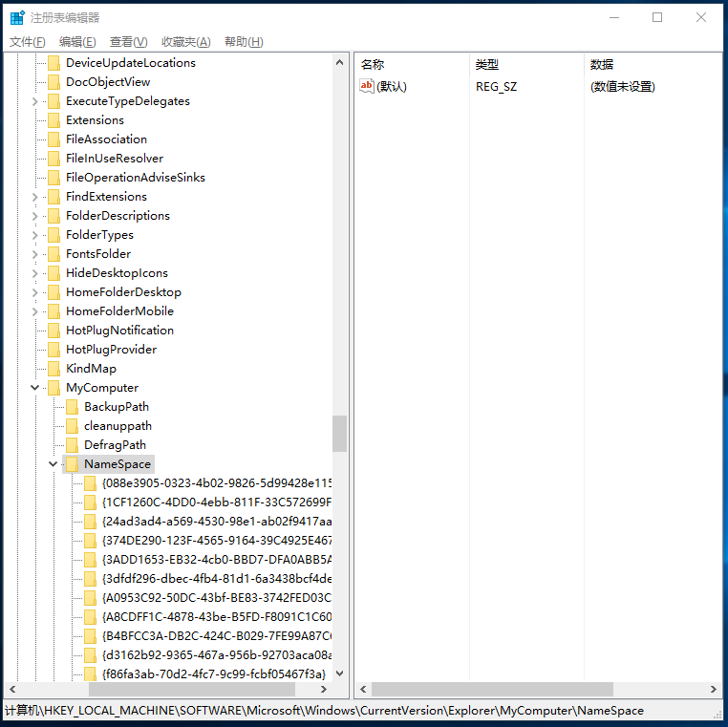Maximize the Registry Editor window
The width and height of the screenshot is (728, 727).
(657, 17)
